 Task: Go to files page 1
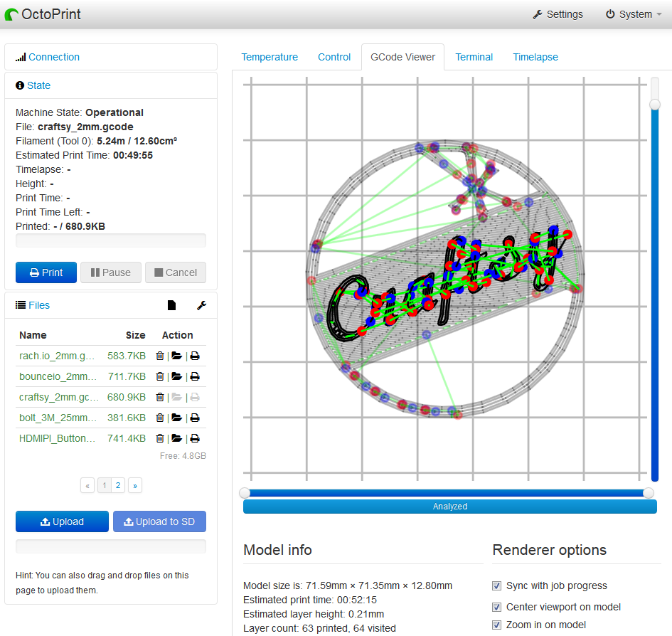[104, 485]
